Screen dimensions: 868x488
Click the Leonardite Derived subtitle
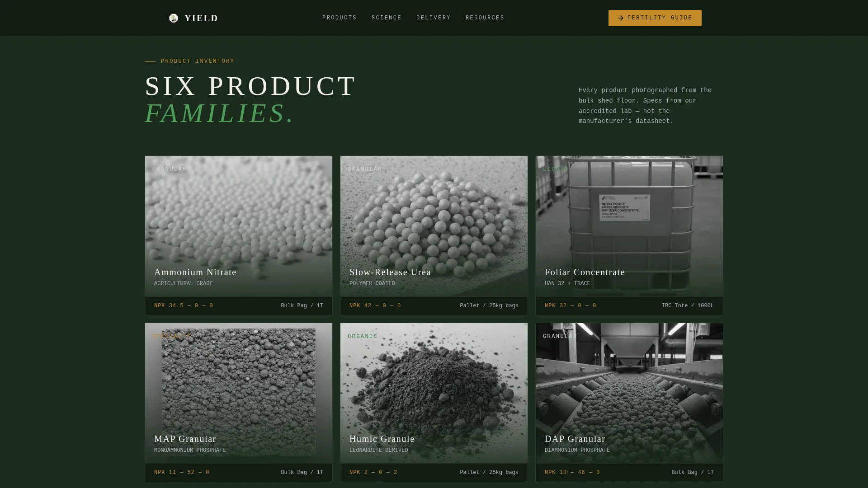(x=379, y=450)
